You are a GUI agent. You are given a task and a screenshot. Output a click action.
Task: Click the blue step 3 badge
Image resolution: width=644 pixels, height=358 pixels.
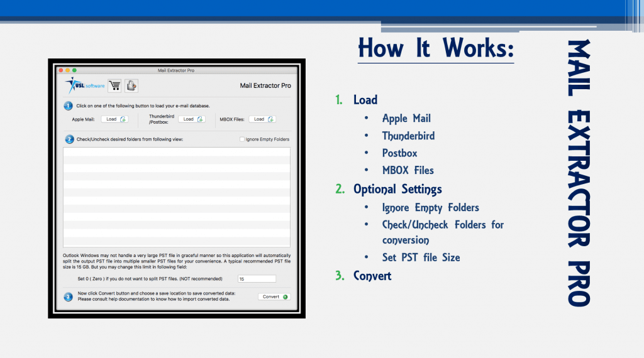[x=68, y=296]
